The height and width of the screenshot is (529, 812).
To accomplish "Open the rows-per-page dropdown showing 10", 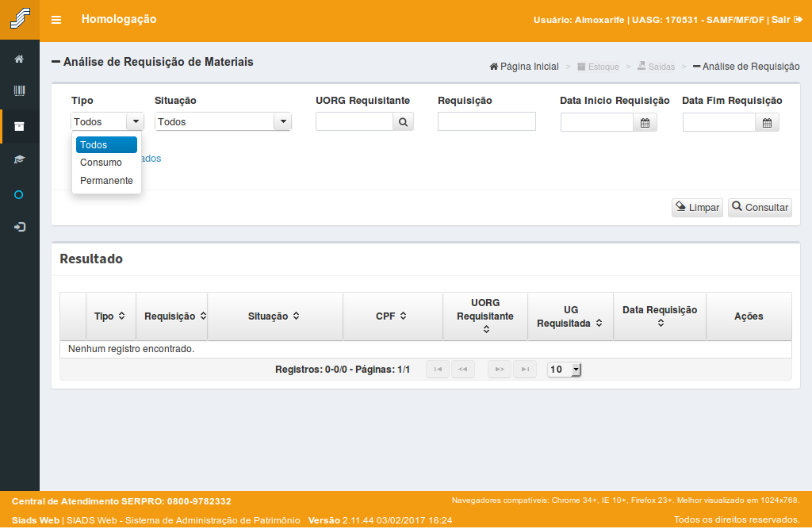I will click(x=565, y=370).
